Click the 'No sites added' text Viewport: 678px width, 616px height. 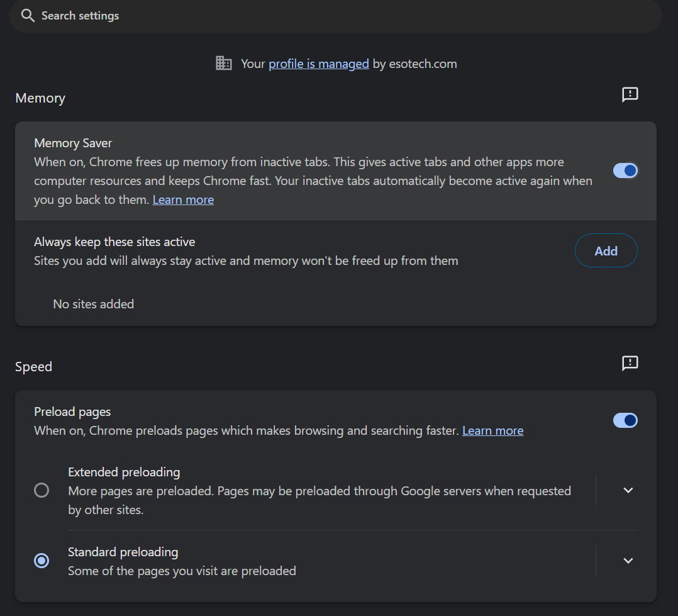(93, 304)
